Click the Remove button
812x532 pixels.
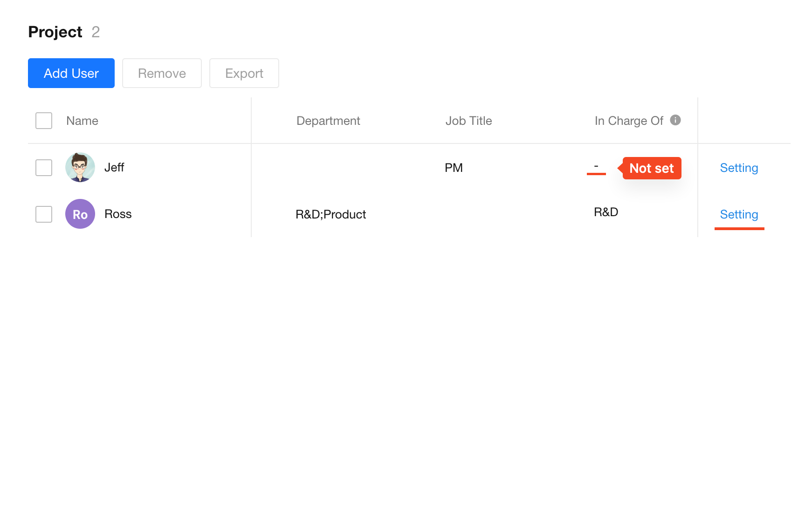[x=162, y=73]
